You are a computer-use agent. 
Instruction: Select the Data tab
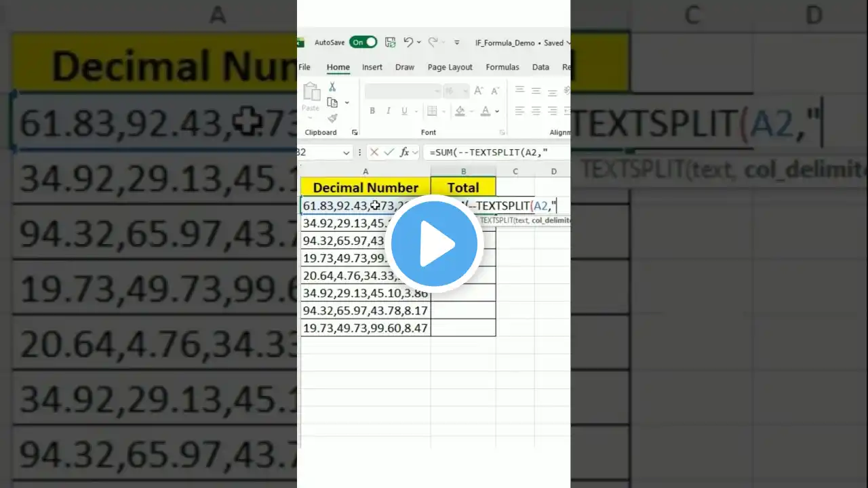tap(540, 67)
